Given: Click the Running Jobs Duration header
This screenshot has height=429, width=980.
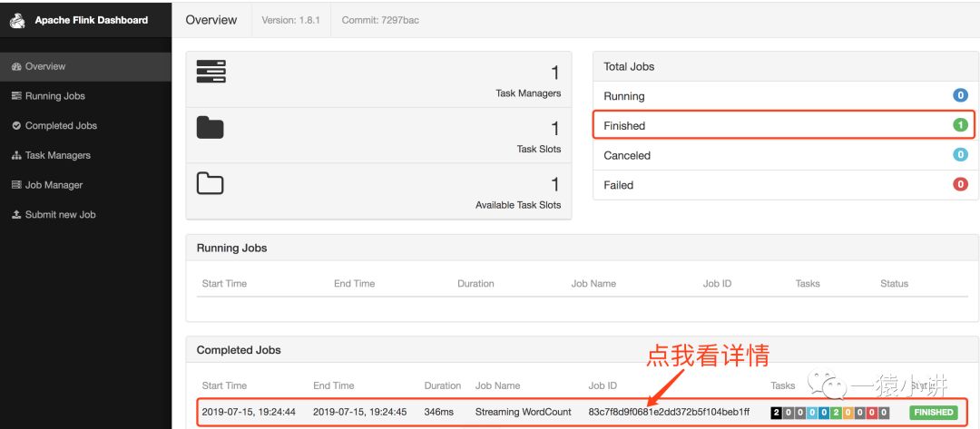Looking at the screenshot, I should point(475,284).
